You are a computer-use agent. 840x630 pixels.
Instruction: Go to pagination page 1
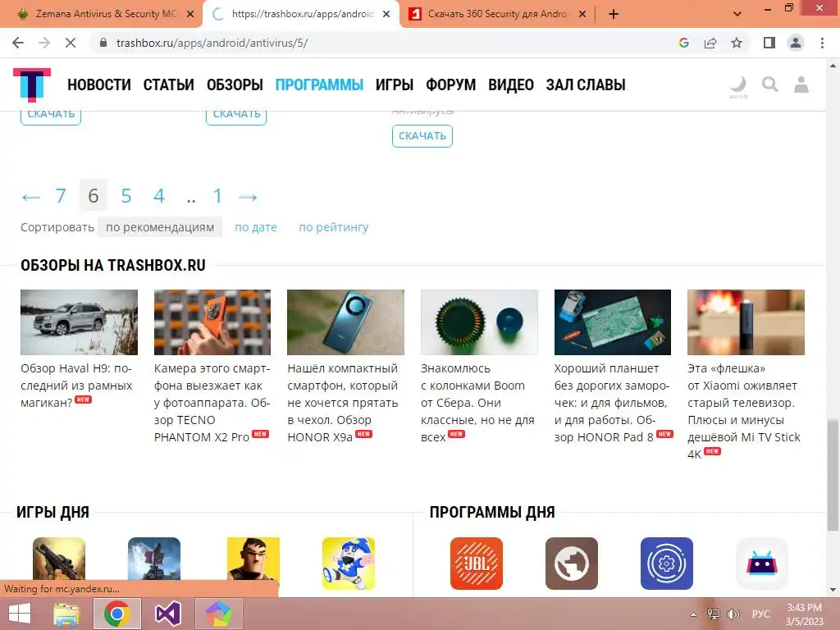tap(217, 195)
